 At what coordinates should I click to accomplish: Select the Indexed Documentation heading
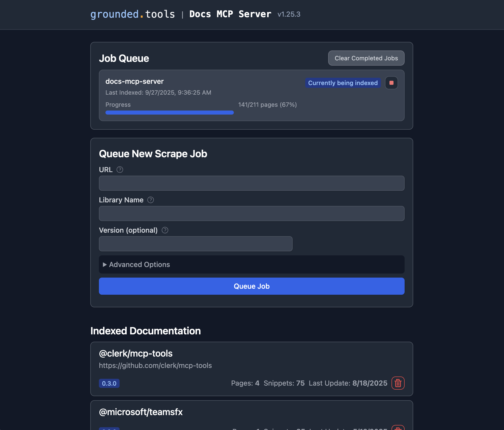pos(146,331)
